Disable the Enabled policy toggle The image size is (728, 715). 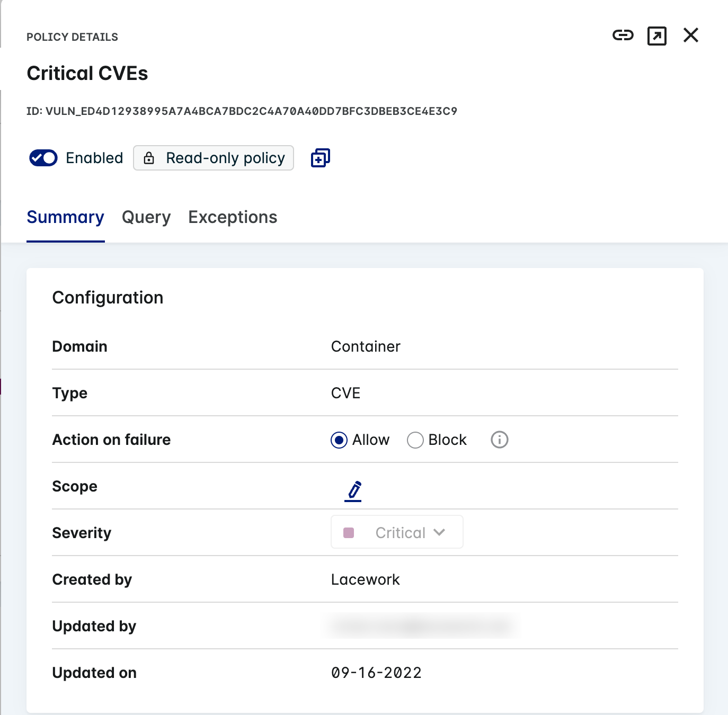pyautogui.click(x=43, y=158)
